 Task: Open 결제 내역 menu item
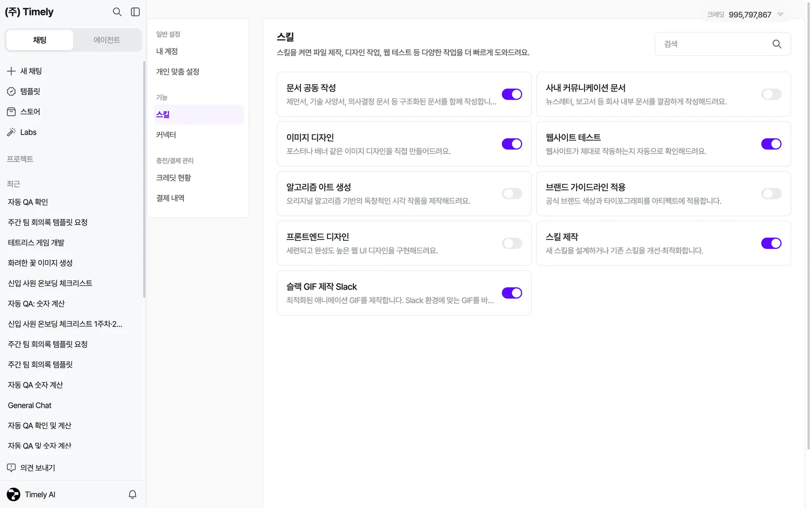[198, 198]
